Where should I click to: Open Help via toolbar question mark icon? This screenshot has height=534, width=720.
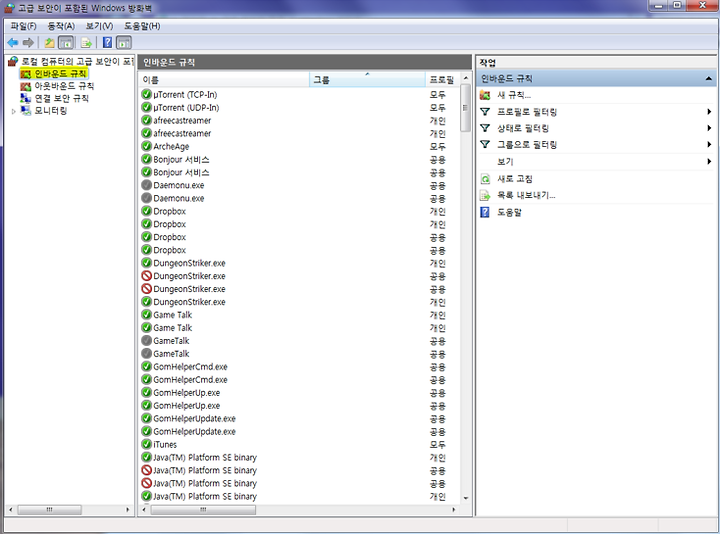pos(107,43)
